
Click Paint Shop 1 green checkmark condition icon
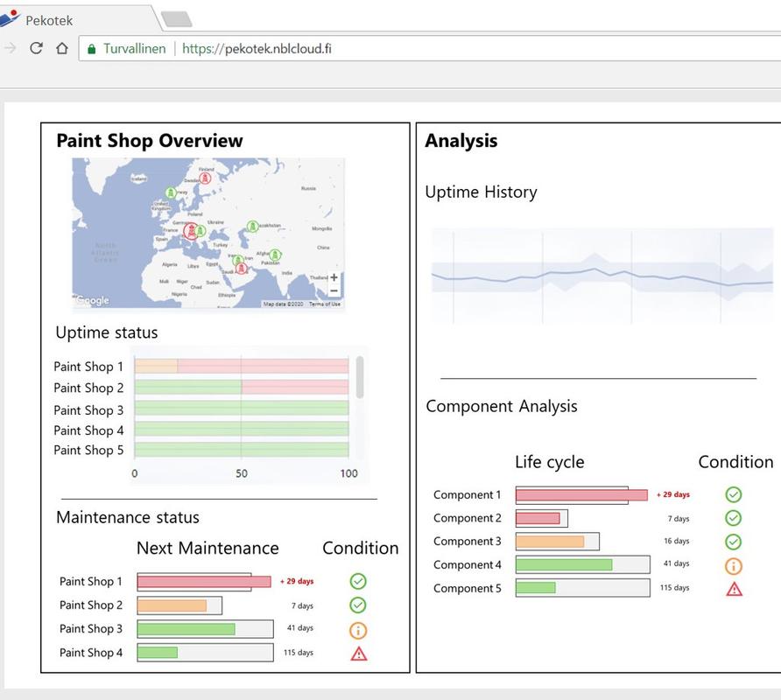pyautogui.click(x=358, y=581)
